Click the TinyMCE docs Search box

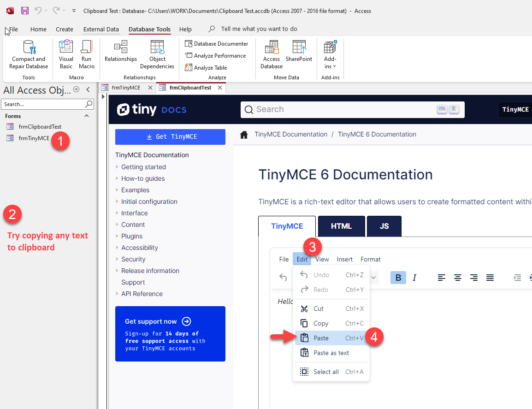[353, 110]
